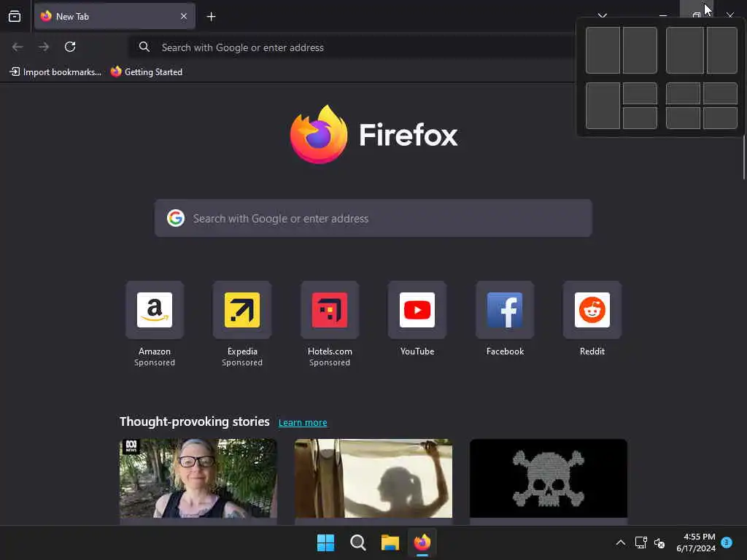Snap window to bottom-right quadrant of four-zone layout

point(720,118)
